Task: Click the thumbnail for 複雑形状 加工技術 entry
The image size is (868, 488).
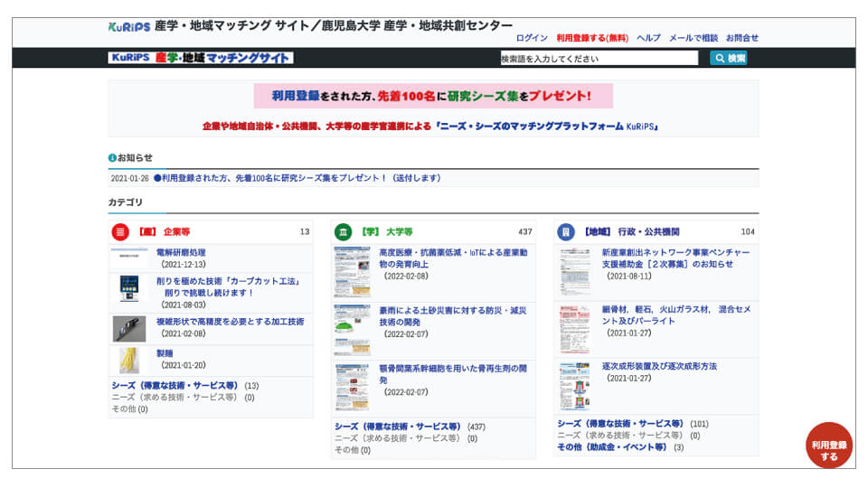Action: (x=129, y=329)
